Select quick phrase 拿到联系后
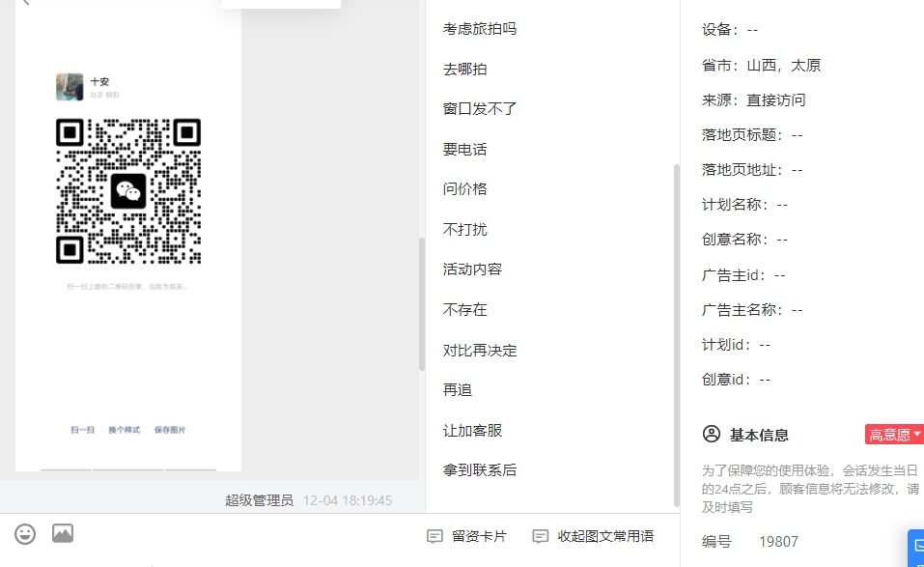Viewport: 924px width, 567px height. [480, 470]
